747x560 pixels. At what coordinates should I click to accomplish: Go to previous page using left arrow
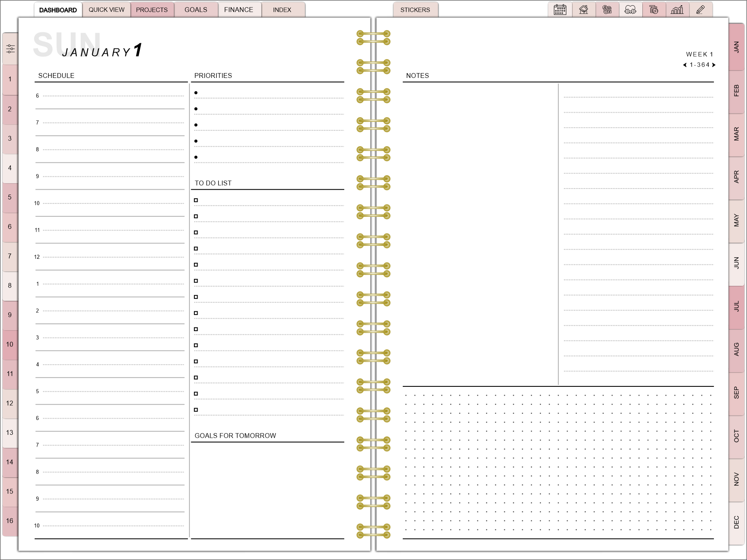point(685,65)
